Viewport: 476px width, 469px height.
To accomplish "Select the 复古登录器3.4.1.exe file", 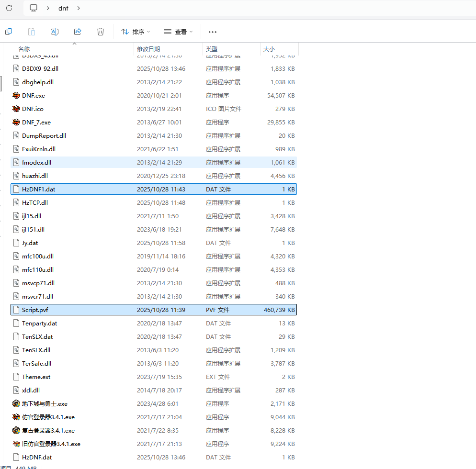I will (x=48, y=431).
